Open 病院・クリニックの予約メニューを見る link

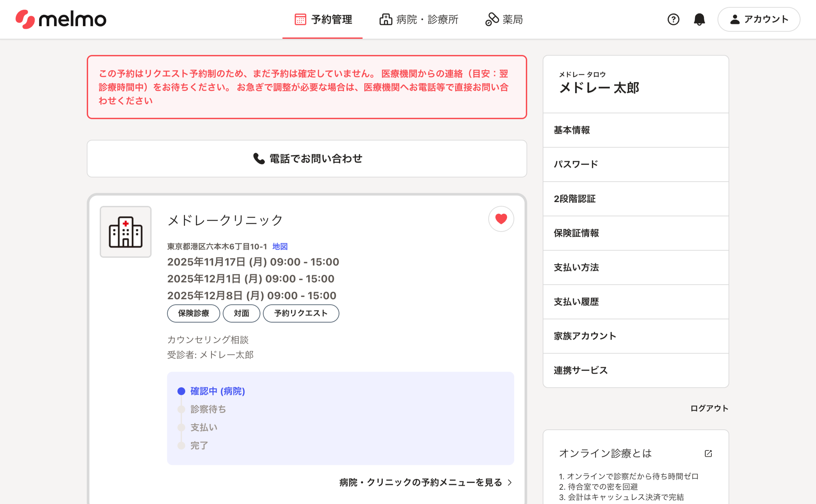(x=426, y=482)
